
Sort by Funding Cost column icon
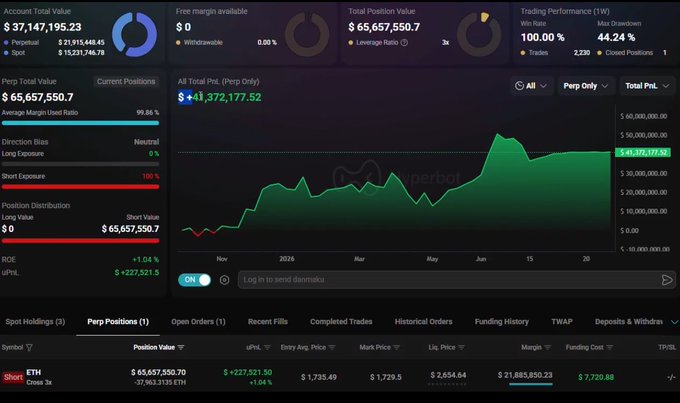pyautogui.click(x=610, y=347)
